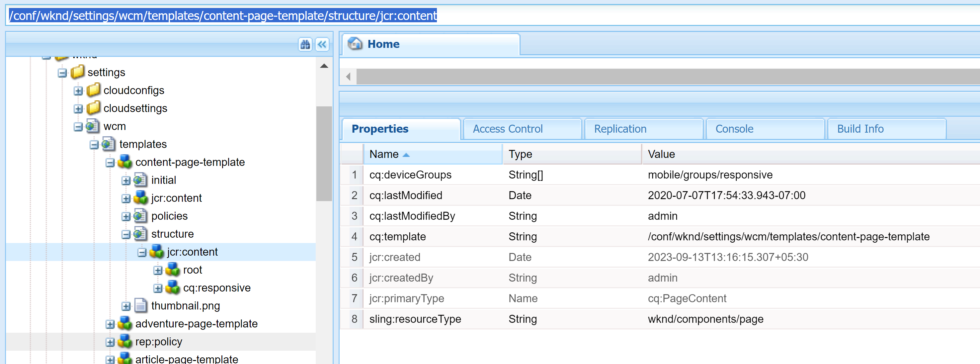The width and height of the screenshot is (980, 364).
Task: Open the Replication tab
Action: pyautogui.click(x=620, y=129)
